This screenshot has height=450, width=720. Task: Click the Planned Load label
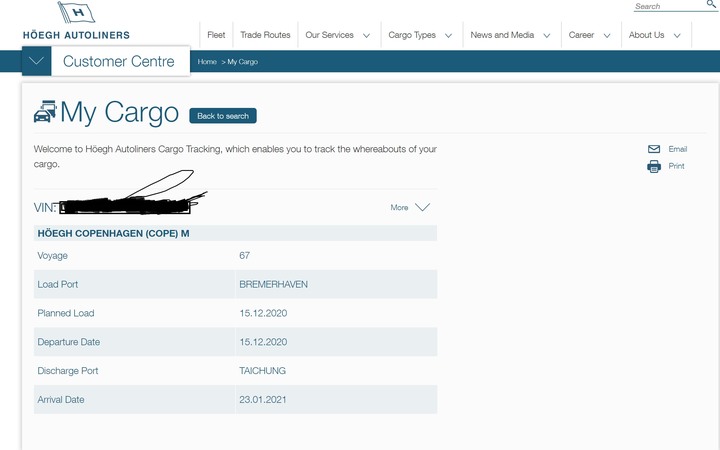point(66,313)
